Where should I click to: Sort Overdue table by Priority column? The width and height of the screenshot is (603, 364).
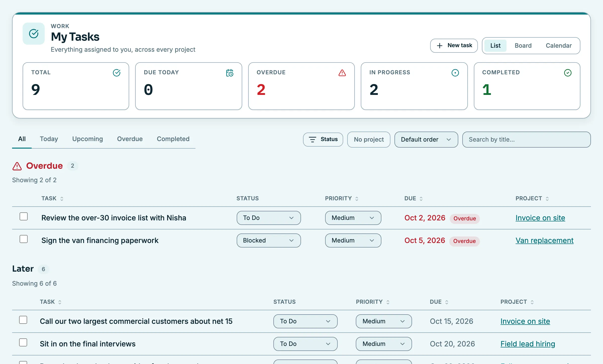coord(342,199)
